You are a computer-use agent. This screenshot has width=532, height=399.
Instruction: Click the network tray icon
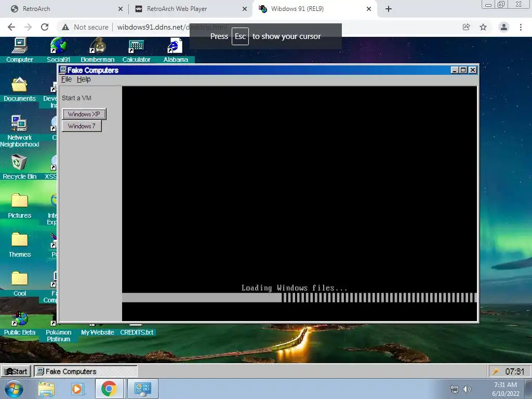(x=454, y=389)
